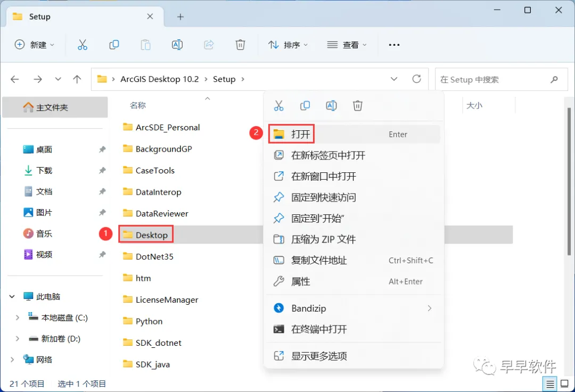Image resolution: width=575 pixels, height=392 pixels.
Task: Click the pin icon beside 图片
Action: pyautogui.click(x=102, y=212)
